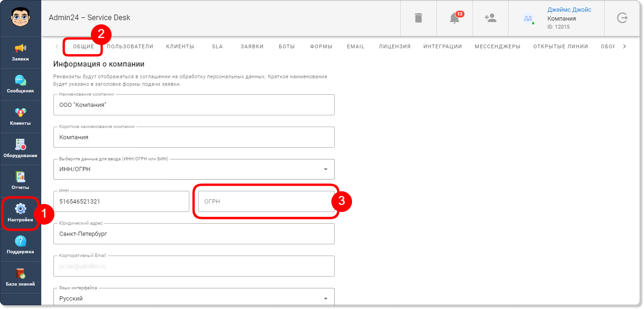This screenshot has height=309, width=644.
Task: Open the Настройки gear icon
Action: click(x=21, y=213)
